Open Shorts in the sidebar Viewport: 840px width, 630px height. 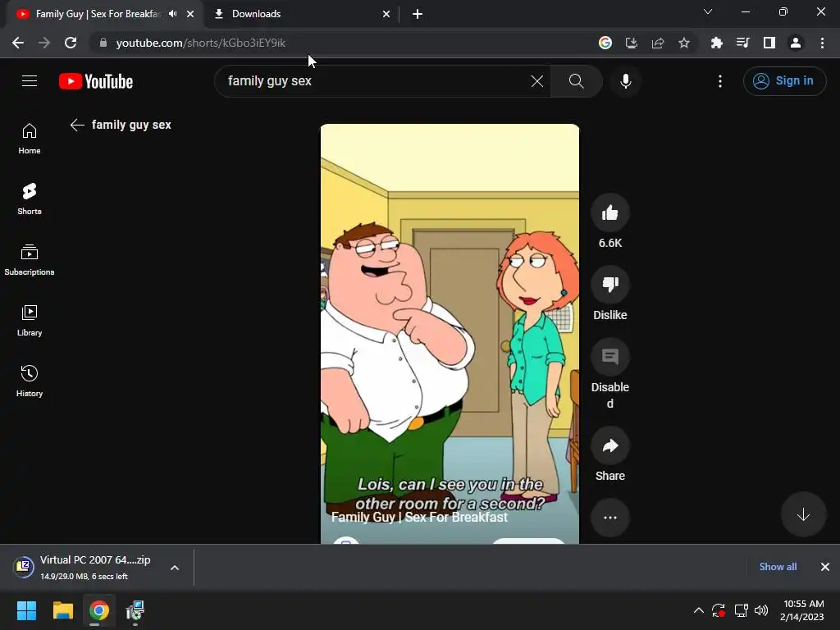(x=30, y=199)
